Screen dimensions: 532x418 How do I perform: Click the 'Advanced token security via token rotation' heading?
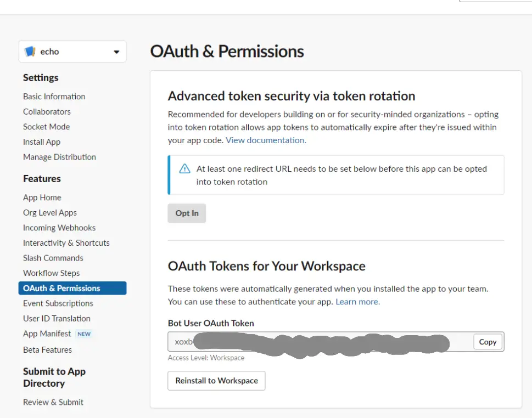292,96
